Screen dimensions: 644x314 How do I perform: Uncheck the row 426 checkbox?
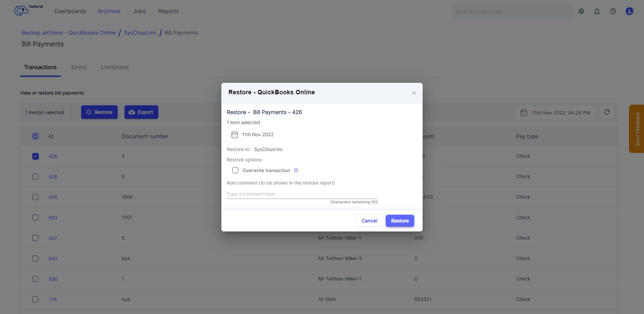click(35, 156)
